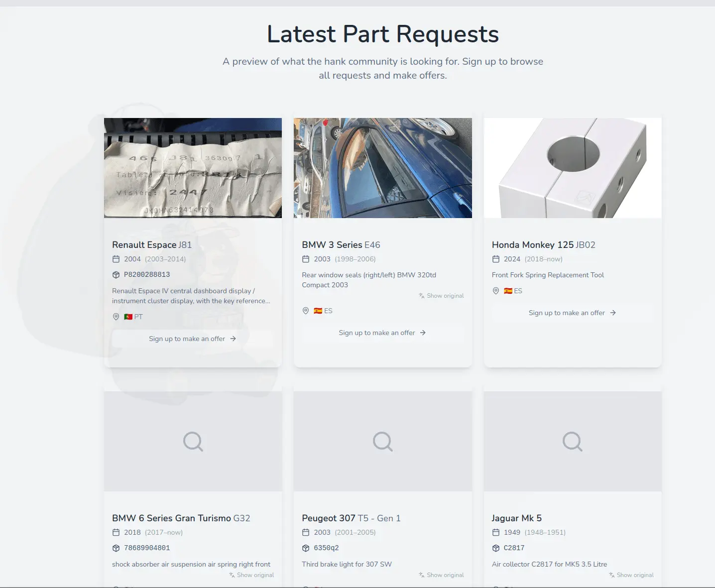
Task: Click the translate icon on Jaguar Mk 5 card
Action: [x=612, y=575]
